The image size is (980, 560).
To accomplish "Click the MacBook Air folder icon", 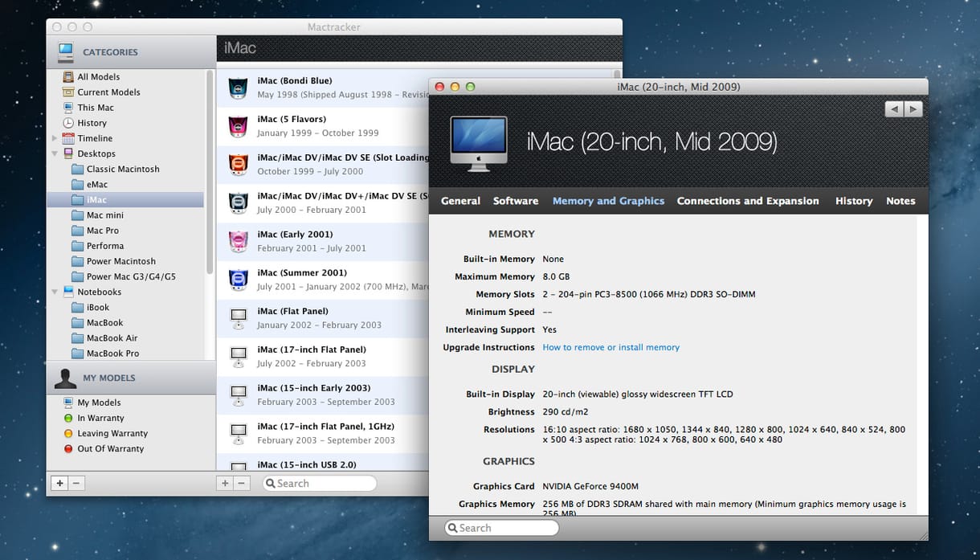I will point(78,338).
